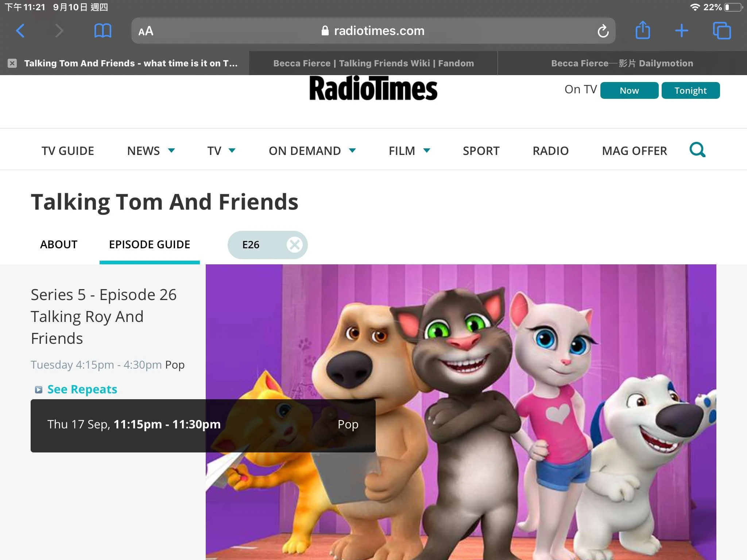Image resolution: width=747 pixels, height=560 pixels.
Task: Remove the E26 episode filter
Action: click(294, 245)
